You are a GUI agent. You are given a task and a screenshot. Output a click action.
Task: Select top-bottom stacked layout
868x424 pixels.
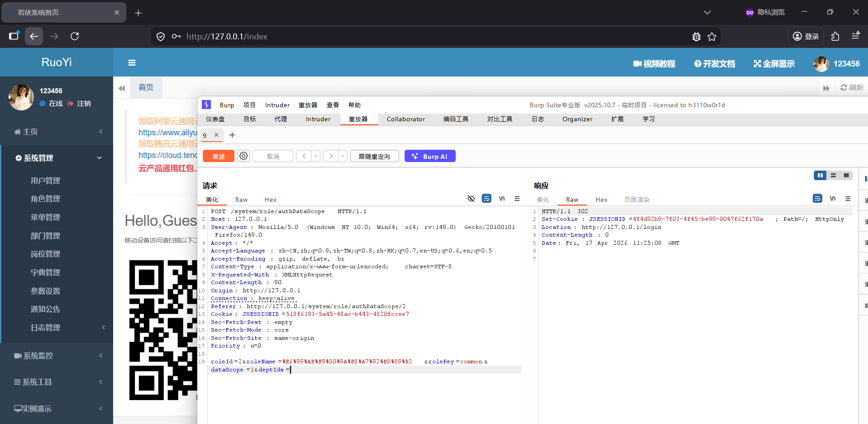tap(833, 175)
